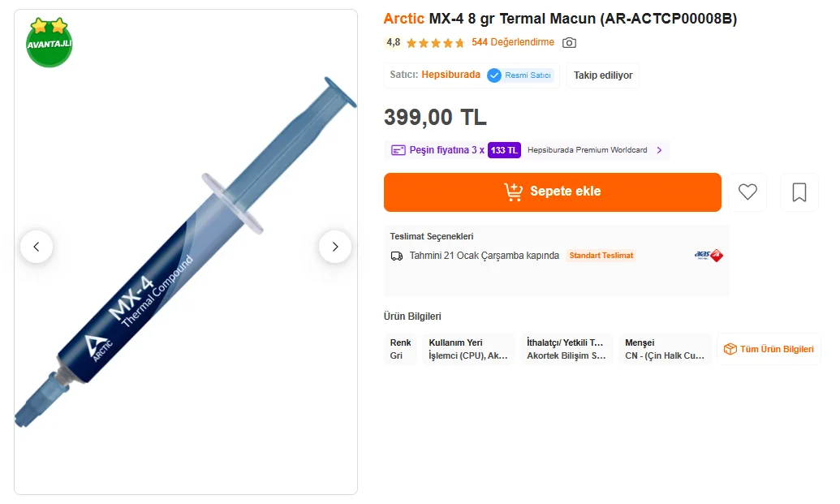Screen dimensions: 840x504
Task: Open Tüm Ürün Bilgileri details
Action: [769, 349]
